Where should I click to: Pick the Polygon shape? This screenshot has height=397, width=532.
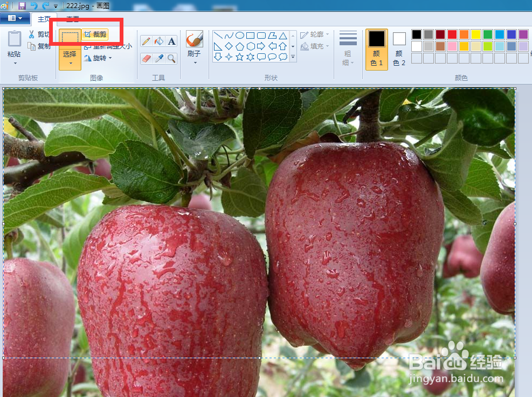tap(272, 36)
